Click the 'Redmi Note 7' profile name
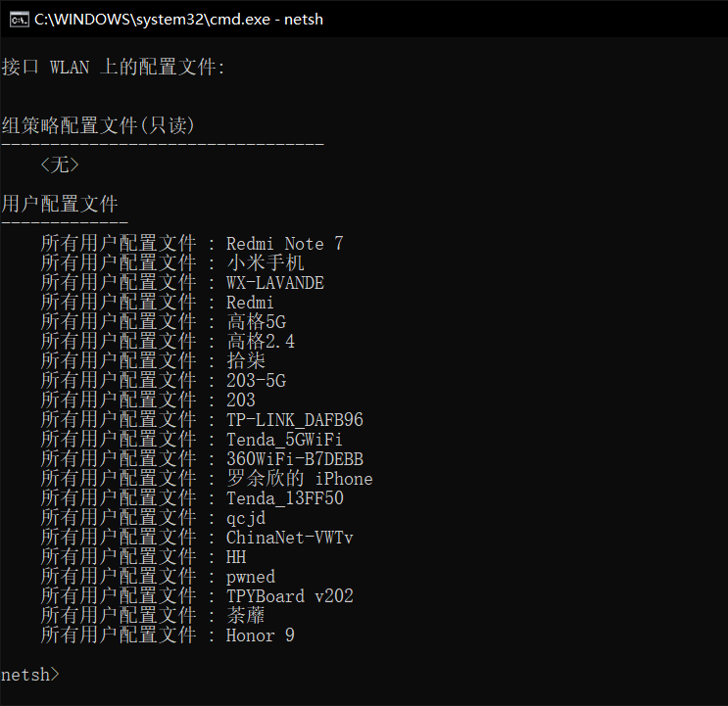The height and width of the screenshot is (706, 728). (x=284, y=244)
